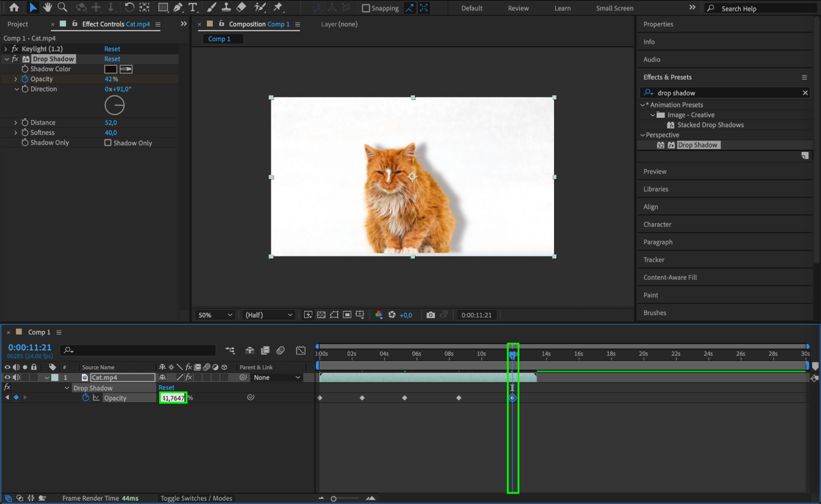This screenshot has width=821, height=504.
Task: Switch to the Project tab
Action: click(18, 24)
